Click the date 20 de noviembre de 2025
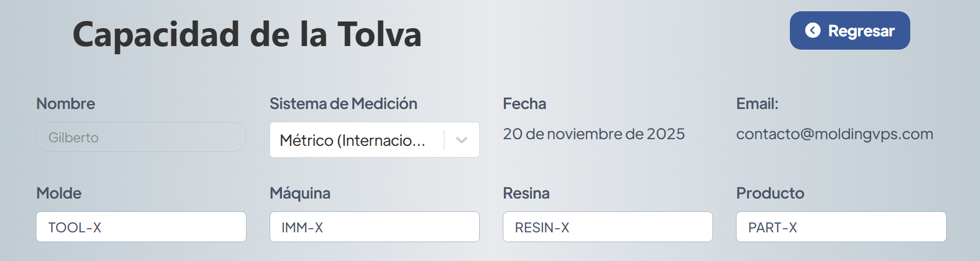 pos(594,134)
